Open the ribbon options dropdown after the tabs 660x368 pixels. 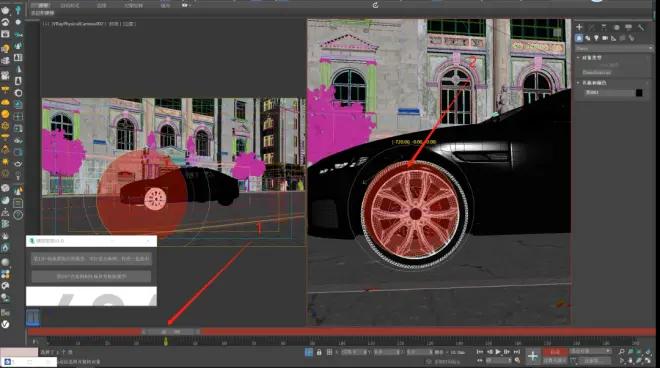[186, 5]
